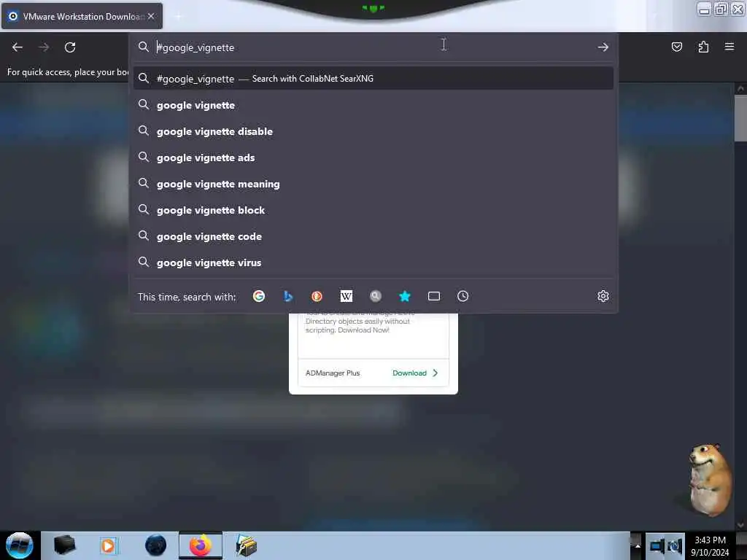Search with the gray magnifier engine
747x560 pixels.
click(376, 296)
